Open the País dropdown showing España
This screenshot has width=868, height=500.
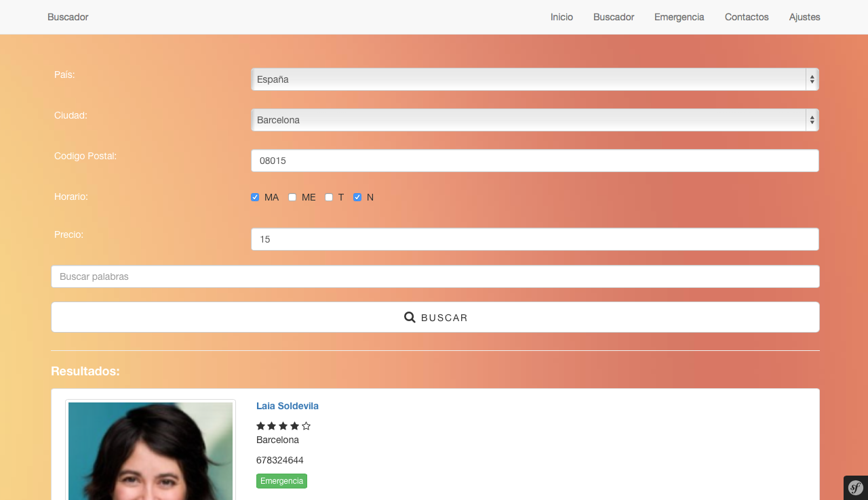coord(535,79)
